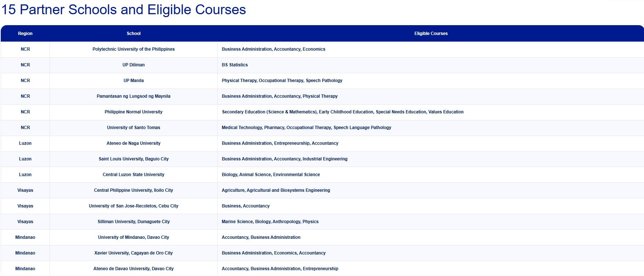Image resolution: width=644 pixels, height=276 pixels.
Task: Click Luzon region cell for Ateneo de Naga
Action: [25, 143]
